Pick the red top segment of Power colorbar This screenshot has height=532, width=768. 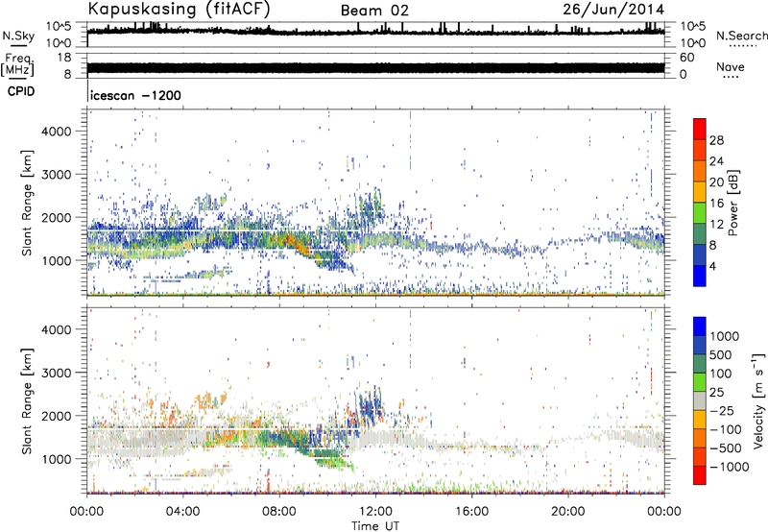coord(700,130)
